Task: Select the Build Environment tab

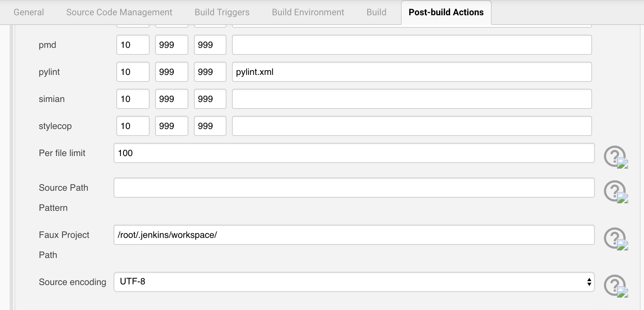Action: pyautogui.click(x=308, y=12)
